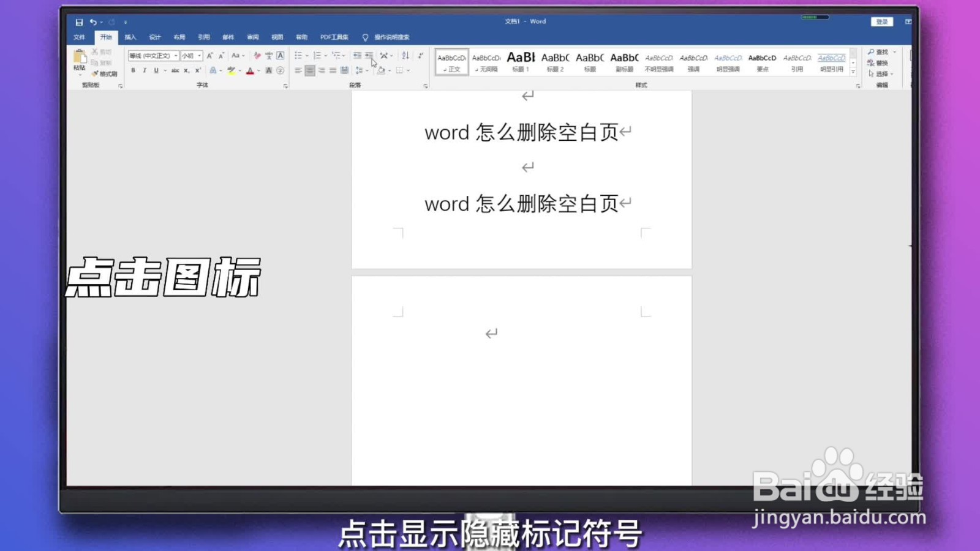Open the 文件 (File) menu
Screen dimensions: 980x551
tap(79, 37)
